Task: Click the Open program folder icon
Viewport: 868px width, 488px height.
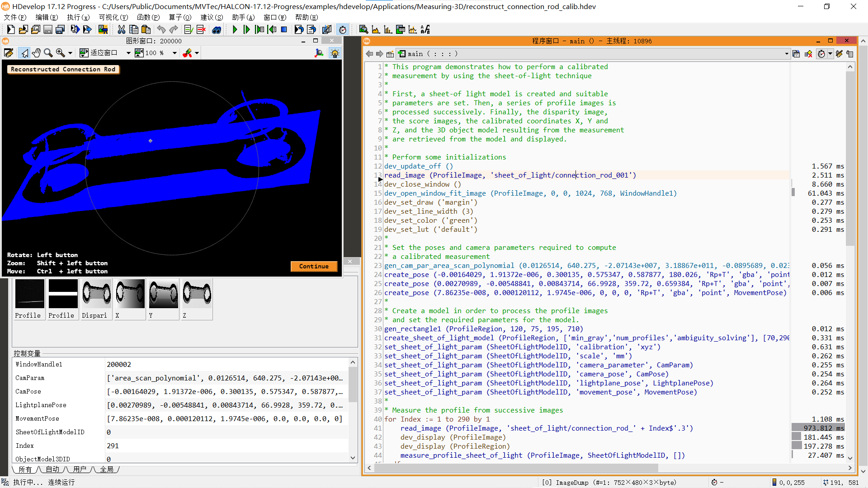Action: pos(23,30)
